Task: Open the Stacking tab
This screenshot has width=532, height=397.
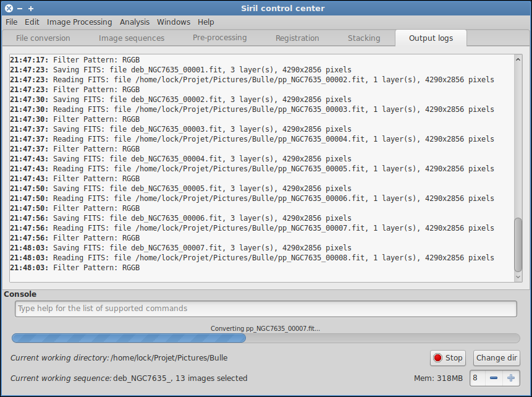Action: (x=364, y=38)
